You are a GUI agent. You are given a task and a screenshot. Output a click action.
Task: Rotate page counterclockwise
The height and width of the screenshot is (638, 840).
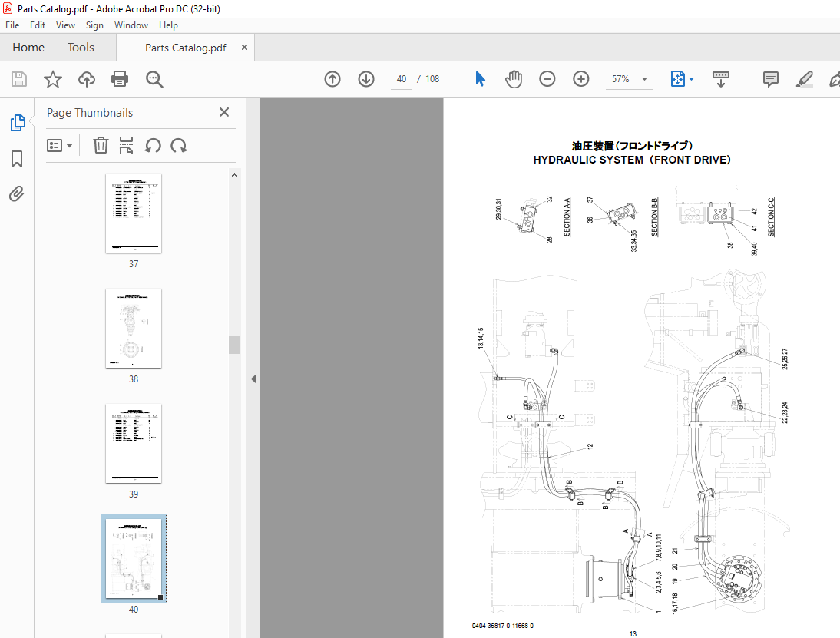point(153,145)
